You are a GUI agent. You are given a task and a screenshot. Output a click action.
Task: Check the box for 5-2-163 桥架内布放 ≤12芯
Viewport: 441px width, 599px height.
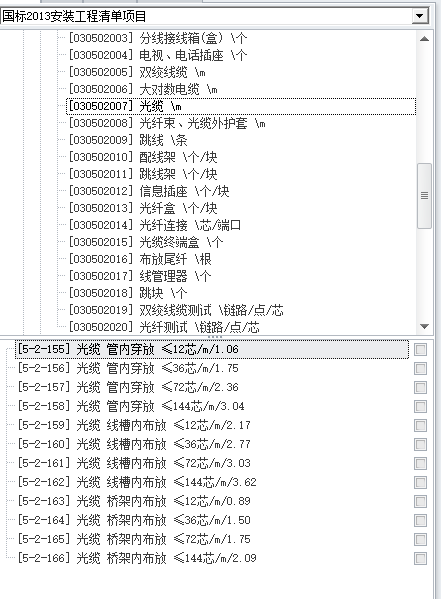click(420, 502)
